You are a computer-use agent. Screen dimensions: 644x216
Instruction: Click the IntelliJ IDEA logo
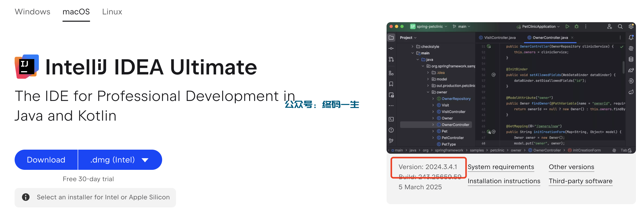(27, 67)
